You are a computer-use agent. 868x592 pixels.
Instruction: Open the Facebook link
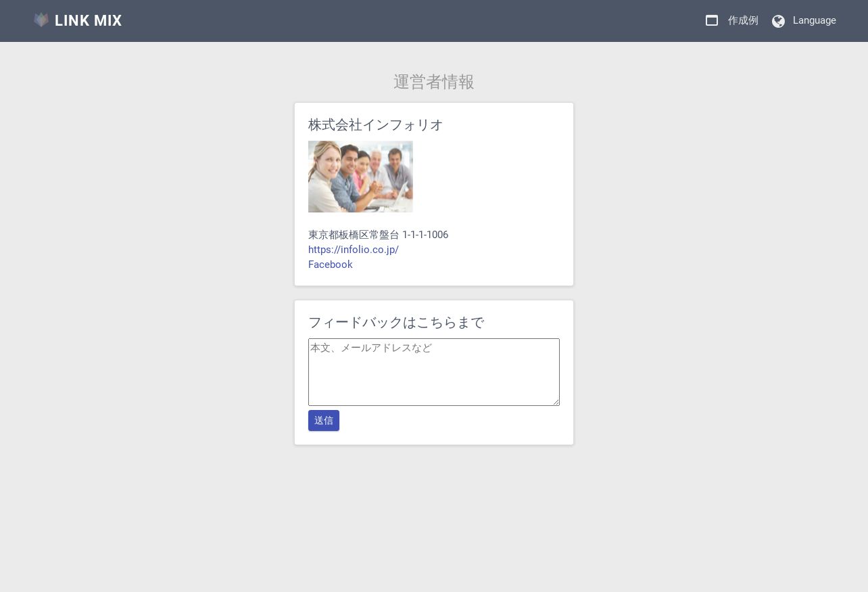coord(331,265)
